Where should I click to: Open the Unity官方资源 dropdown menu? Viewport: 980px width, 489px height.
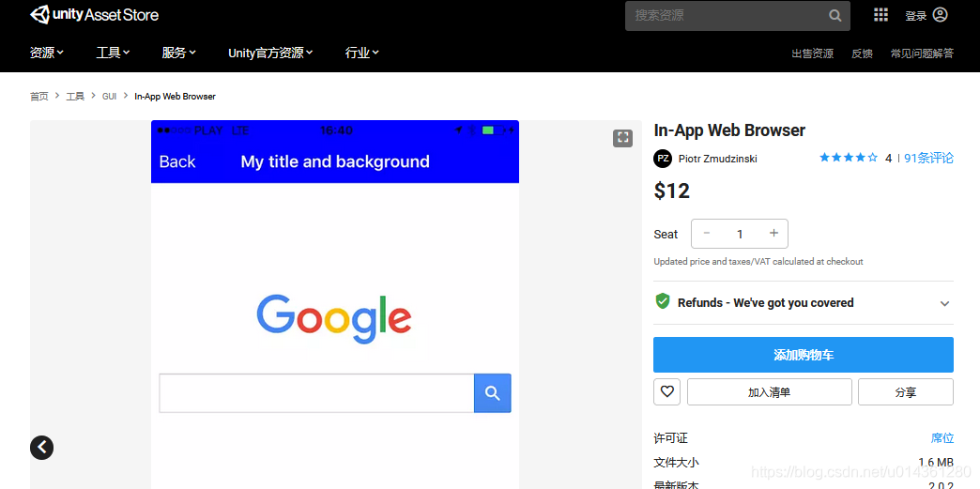click(270, 53)
